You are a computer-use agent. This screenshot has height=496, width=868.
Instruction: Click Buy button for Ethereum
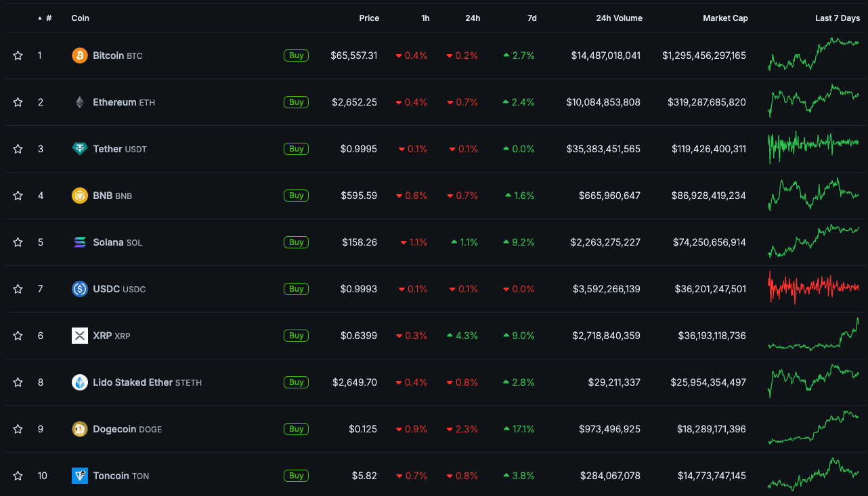pyautogui.click(x=296, y=102)
